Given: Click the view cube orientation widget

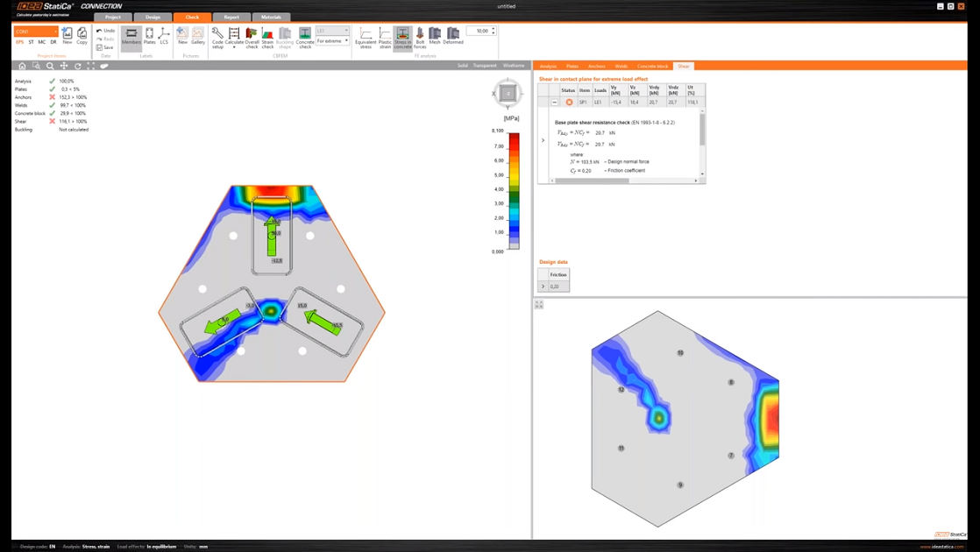Looking at the screenshot, I should click(508, 94).
